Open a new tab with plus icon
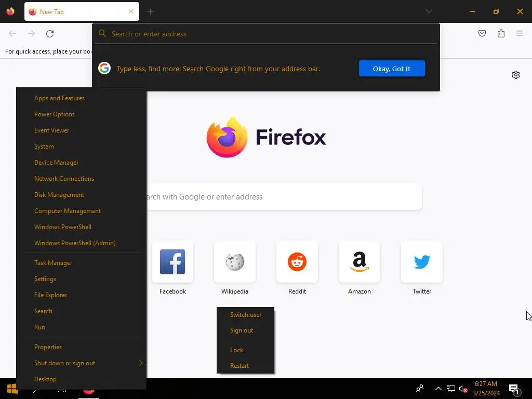This screenshot has height=399, width=532. click(150, 12)
